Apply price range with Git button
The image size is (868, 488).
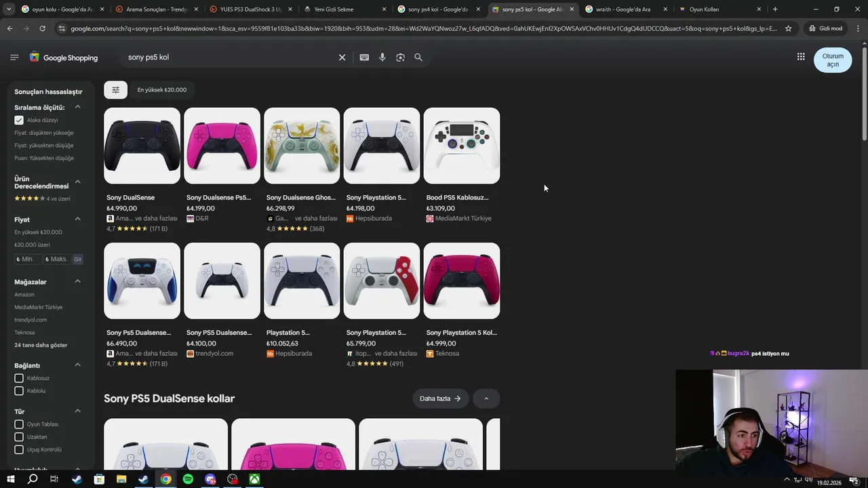[77, 260]
